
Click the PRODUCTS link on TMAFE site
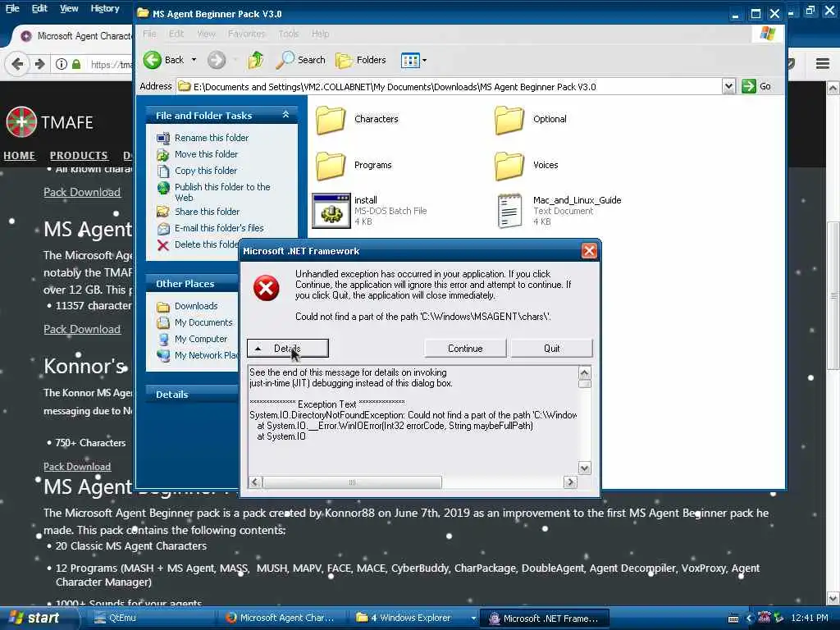coord(79,155)
